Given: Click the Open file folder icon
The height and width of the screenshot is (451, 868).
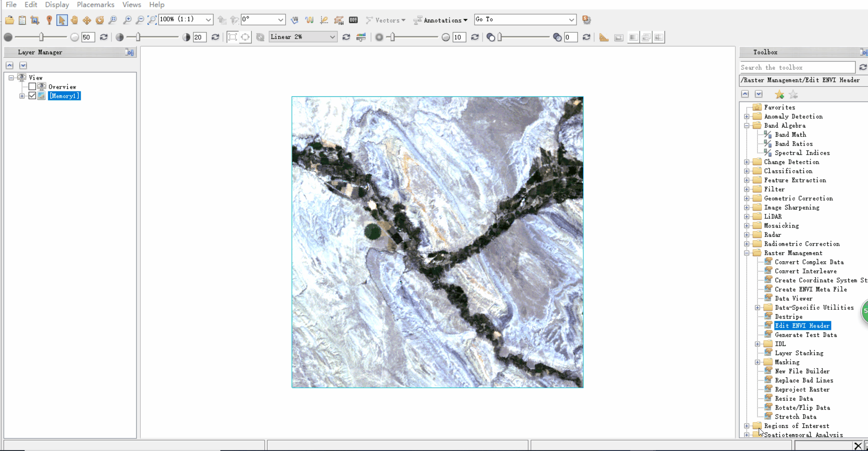Looking at the screenshot, I should click(10, 20).
